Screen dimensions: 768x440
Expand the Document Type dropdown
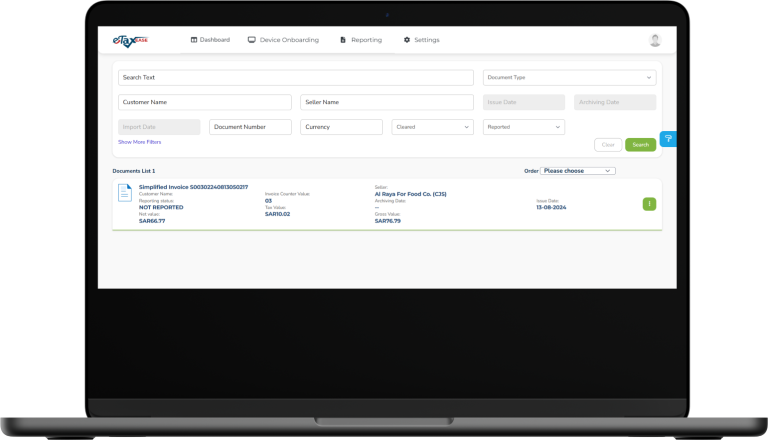tap(569, 77)
